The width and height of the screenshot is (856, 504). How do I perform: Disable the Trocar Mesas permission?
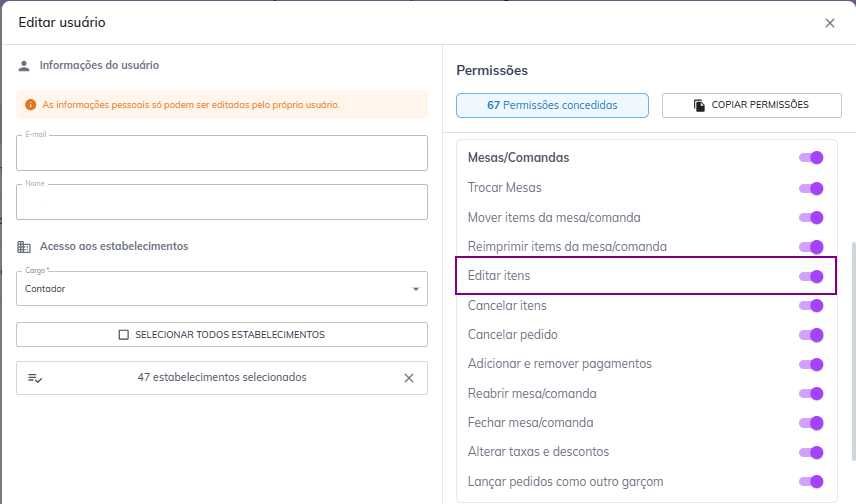pos(811,188)
